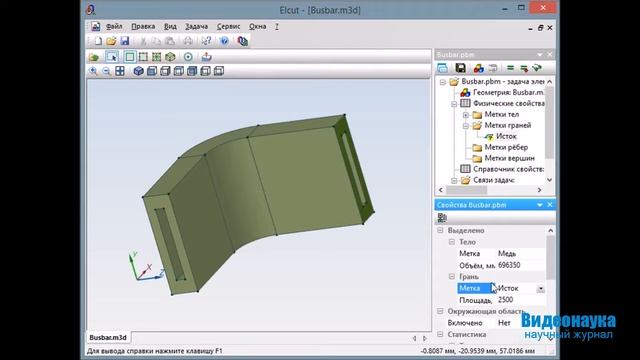Click the green equals icon with red dot
The width and height of the screenshot is (640, 360).
[x=524, y=68]
